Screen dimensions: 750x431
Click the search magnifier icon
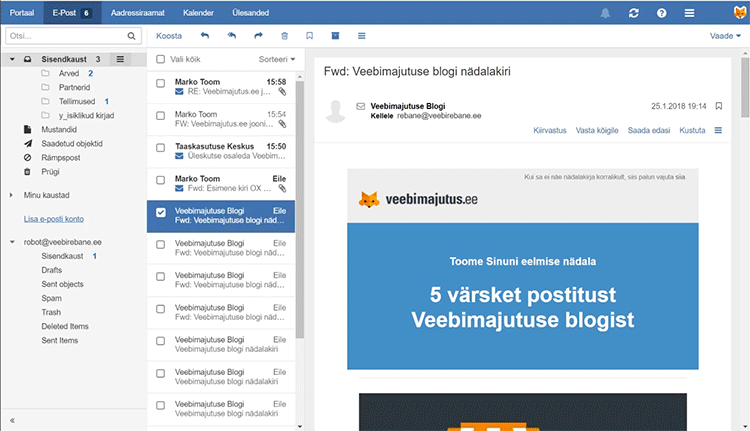(x=131, y=35)
